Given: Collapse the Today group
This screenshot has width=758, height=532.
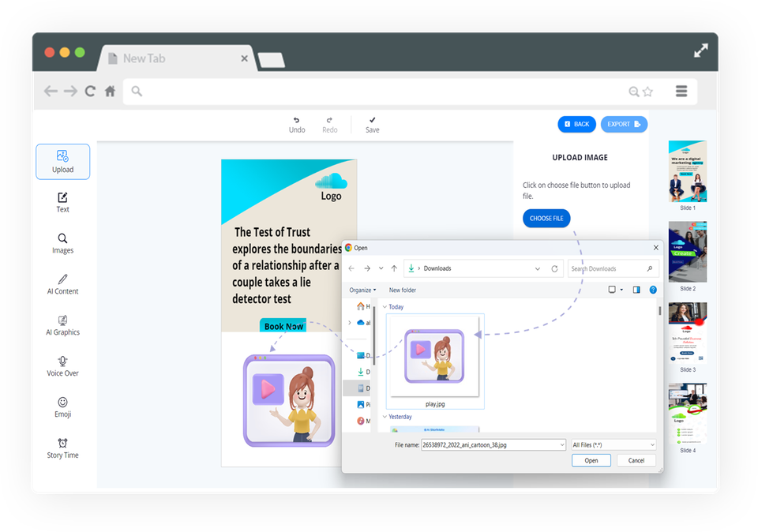Looking at the screenshot, I should click(385, 307).
